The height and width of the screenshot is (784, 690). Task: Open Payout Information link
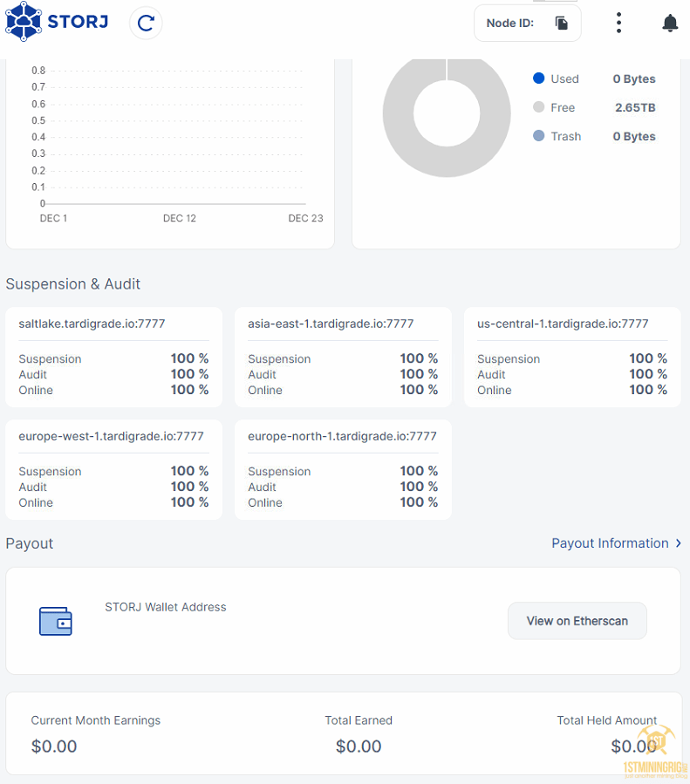pyautogui.click(x=610, y=543)
